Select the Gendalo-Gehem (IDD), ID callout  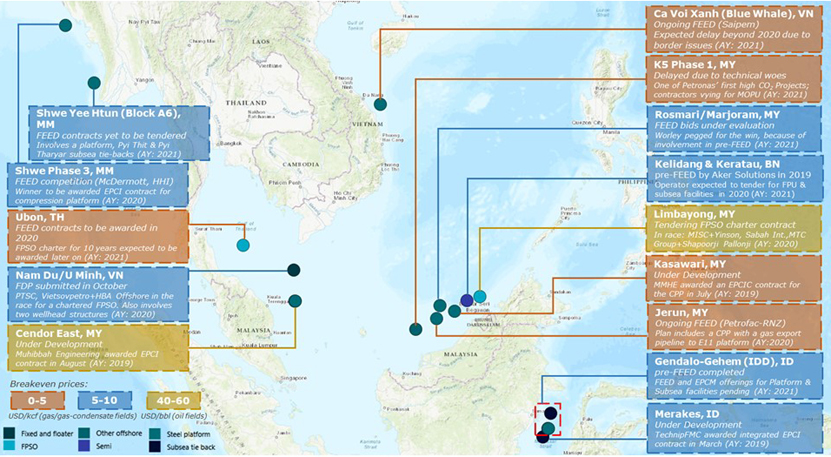[x=734, y=376]
